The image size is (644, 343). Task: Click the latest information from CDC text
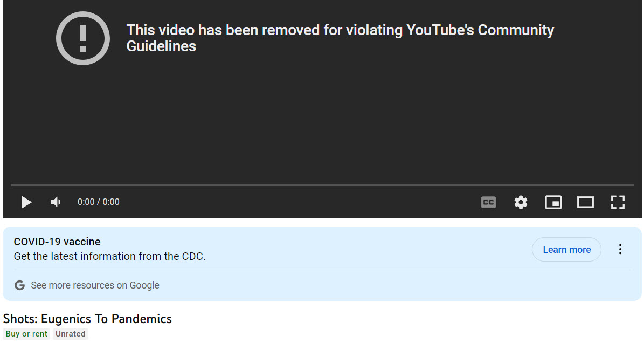tap(109, 256)
